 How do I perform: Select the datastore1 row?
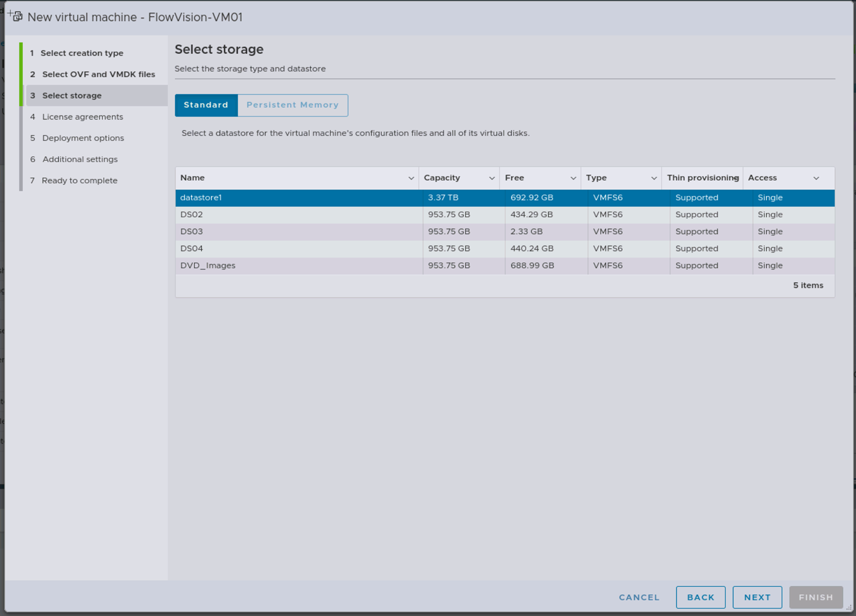point(297,198)
